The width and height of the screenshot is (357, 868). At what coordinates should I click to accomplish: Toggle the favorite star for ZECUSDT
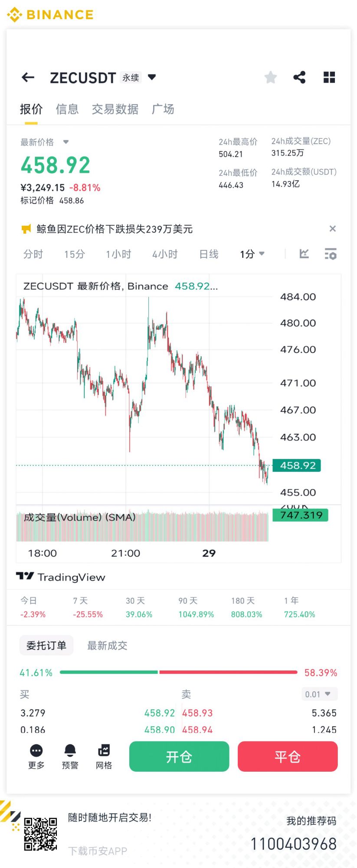click(270, 78)
